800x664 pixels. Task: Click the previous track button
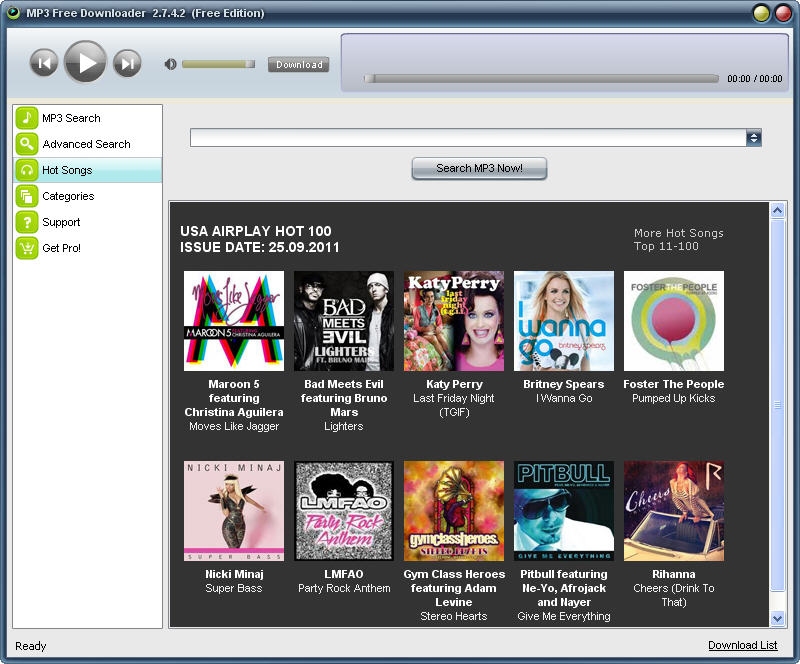(x=44, y=63)
